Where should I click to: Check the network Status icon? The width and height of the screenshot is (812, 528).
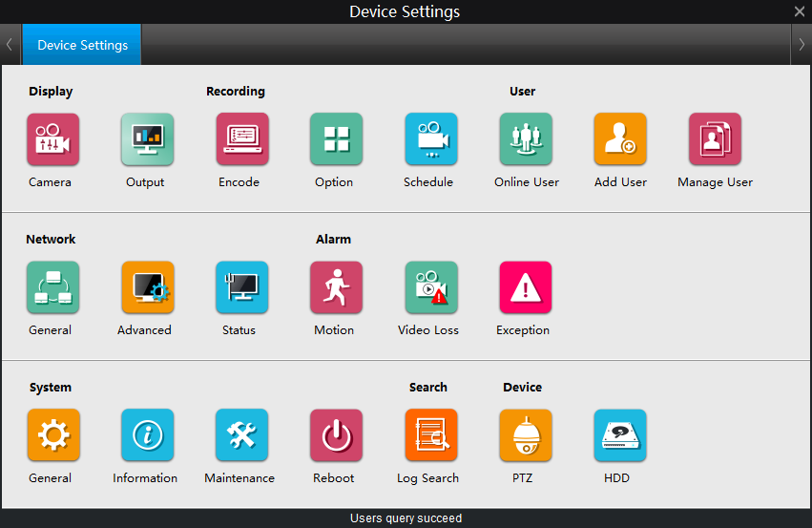click(x=241, y=287)
